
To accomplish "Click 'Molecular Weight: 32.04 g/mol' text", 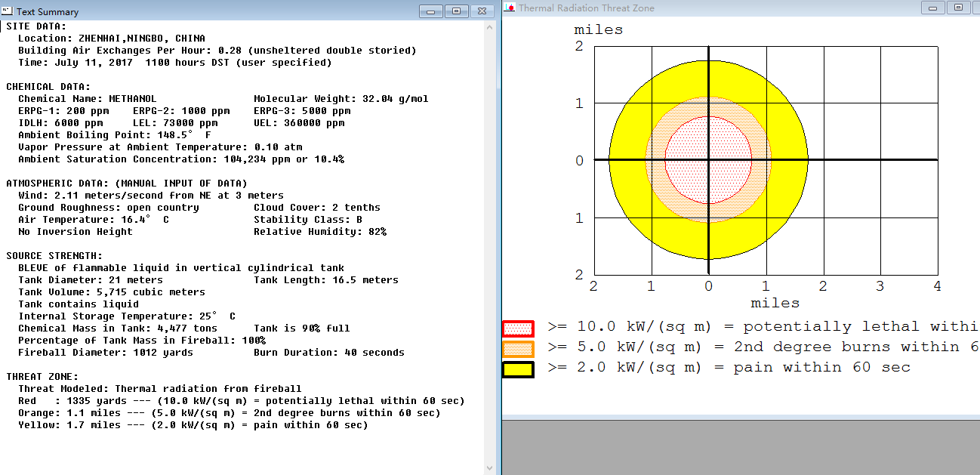I will pyautogui.click(x=341, y=99).
